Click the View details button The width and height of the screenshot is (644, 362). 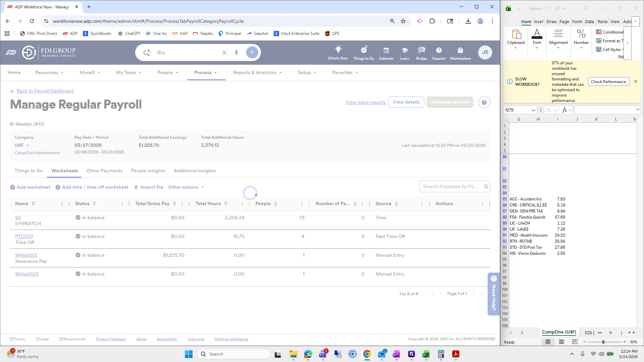click(x=406, y=102)
